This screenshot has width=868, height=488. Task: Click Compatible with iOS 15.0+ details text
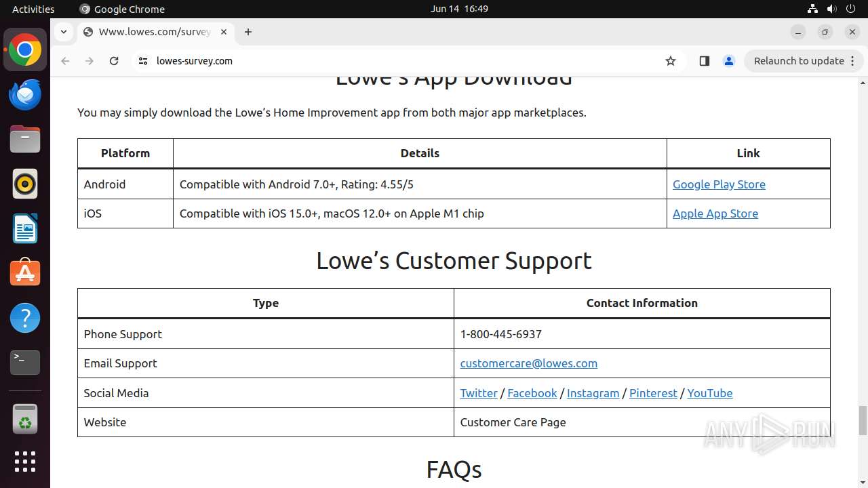click(x=332, y=213)
